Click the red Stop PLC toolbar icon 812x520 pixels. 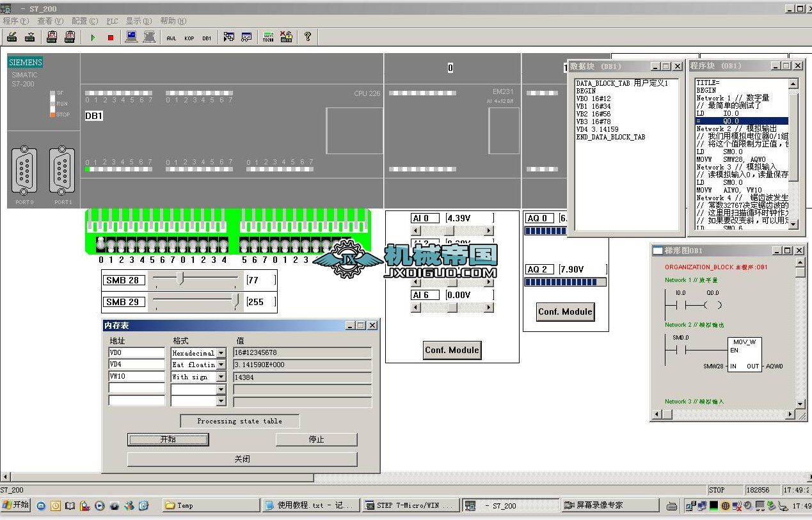coord(110,38)
